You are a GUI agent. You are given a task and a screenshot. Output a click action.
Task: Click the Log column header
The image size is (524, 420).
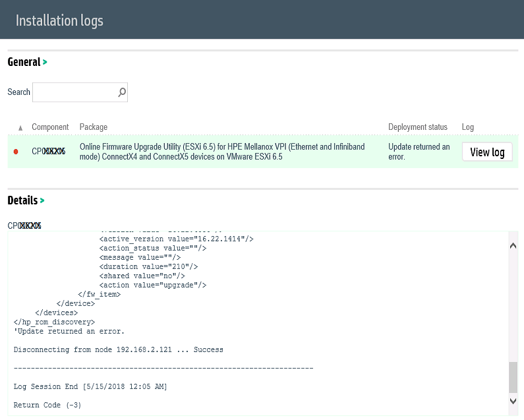pyautogui.click(x=467, y=127)
